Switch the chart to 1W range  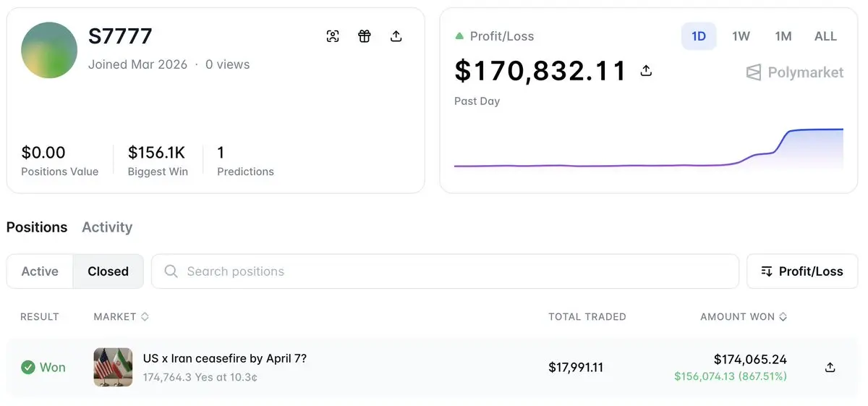(x=741, y=36)
